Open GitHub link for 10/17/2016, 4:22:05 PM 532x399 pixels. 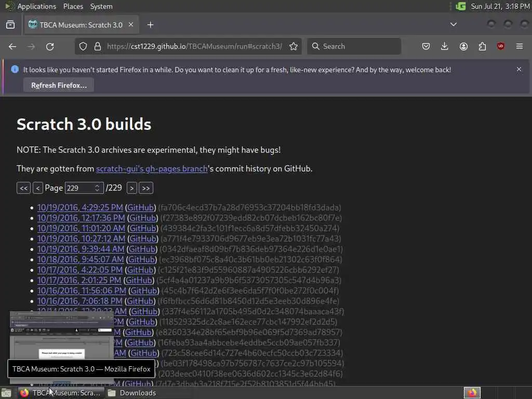click(140, 270)
